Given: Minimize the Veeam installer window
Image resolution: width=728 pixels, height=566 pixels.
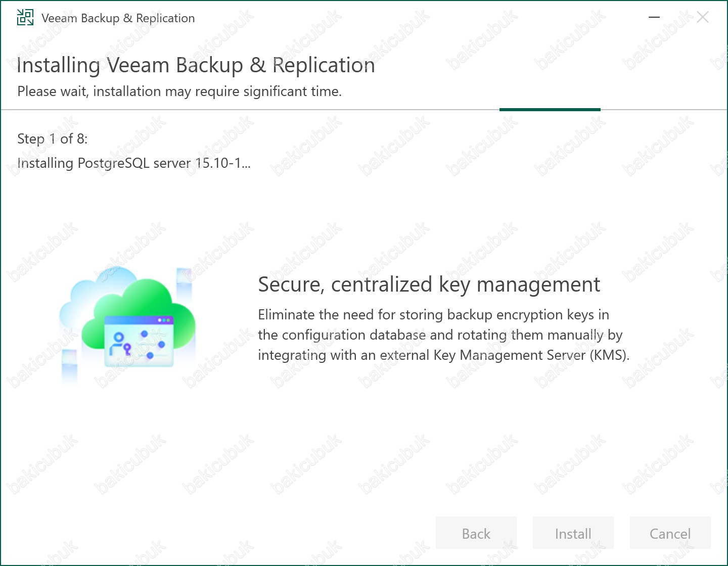Looking at the screenshot, I should point(654,17).
